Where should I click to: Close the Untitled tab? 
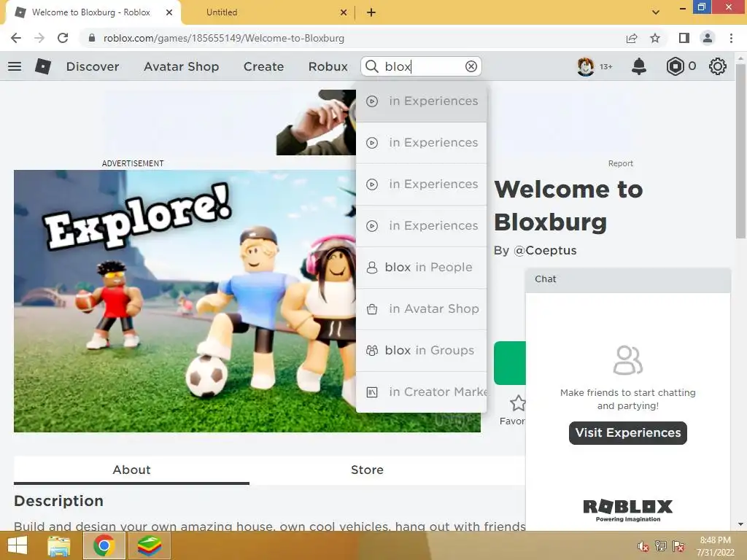pos(344,12)
